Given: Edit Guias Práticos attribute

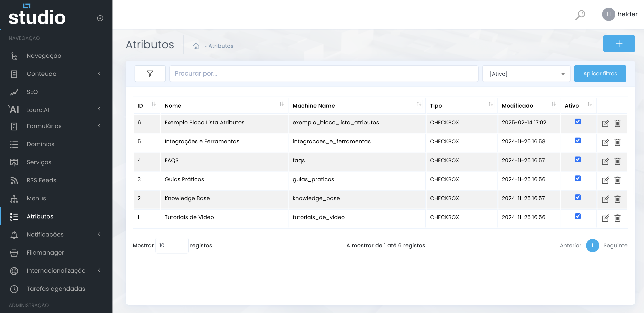Looking at the screenshot, I should (605, 180).
